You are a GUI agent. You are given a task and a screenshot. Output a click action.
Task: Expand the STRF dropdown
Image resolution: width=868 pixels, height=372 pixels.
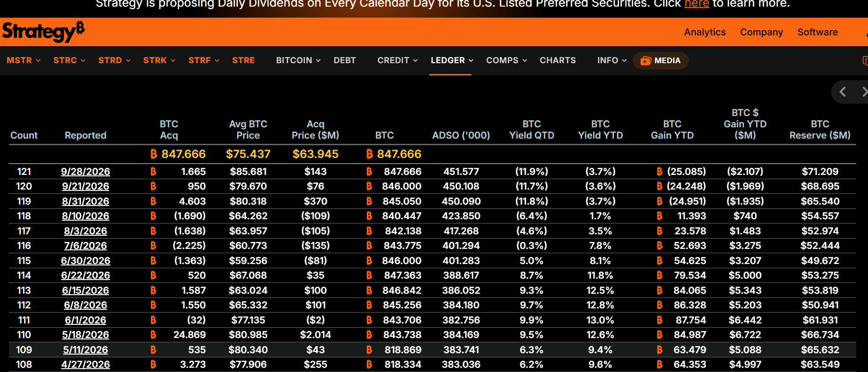[204, 60]
